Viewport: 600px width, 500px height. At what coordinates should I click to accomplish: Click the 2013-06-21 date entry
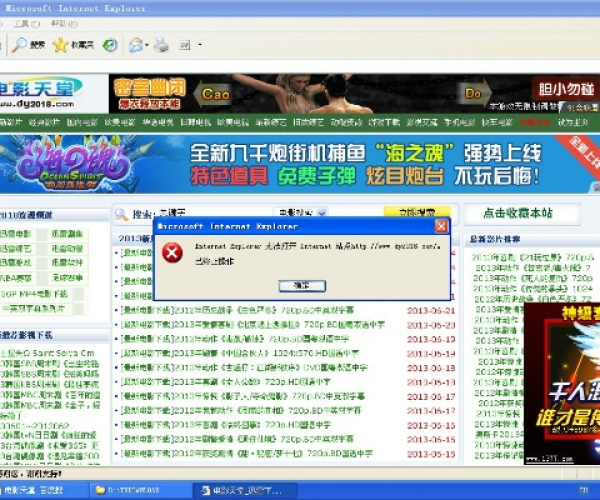[431, 311]
